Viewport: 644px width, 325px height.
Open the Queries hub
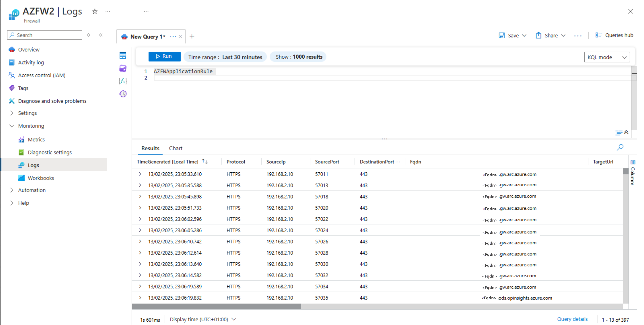pyautogui.click(x=614, y=35)
